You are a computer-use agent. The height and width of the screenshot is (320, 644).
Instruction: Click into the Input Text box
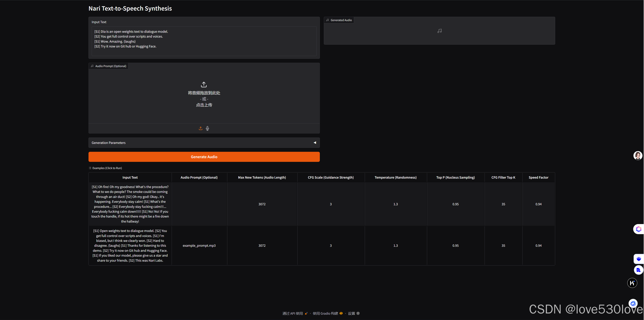pos(204,41)
